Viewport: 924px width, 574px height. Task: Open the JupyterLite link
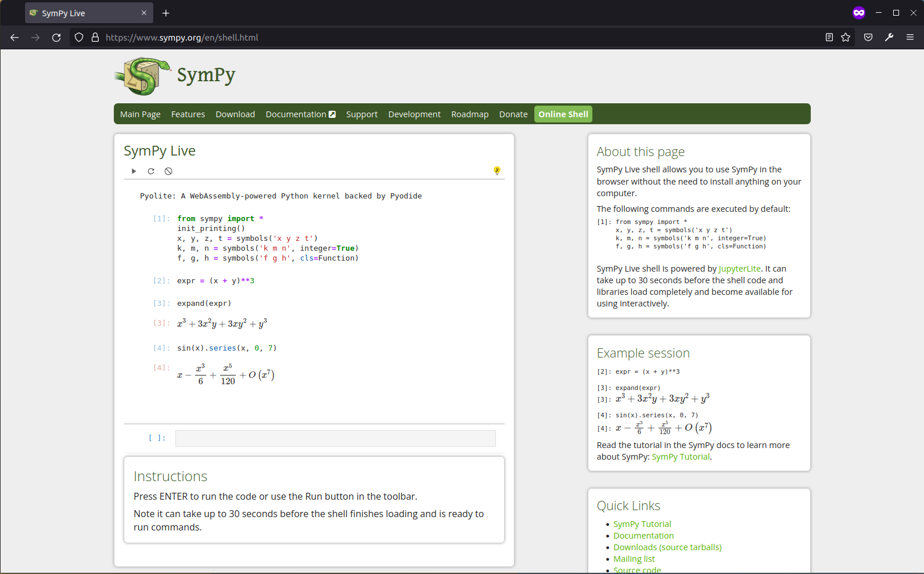(739, 269)
